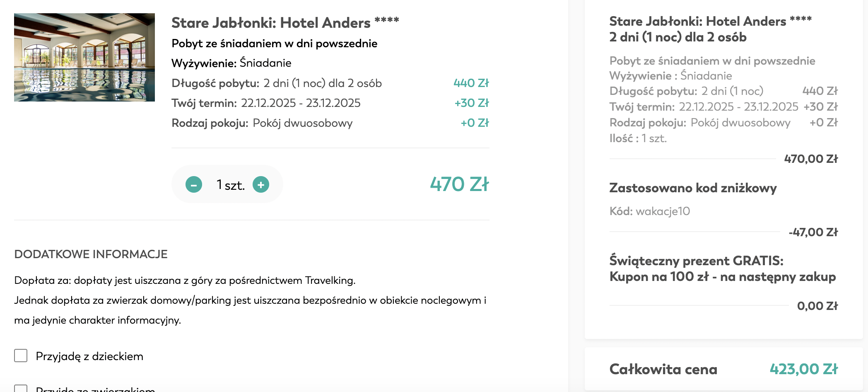Click the "DODATKOWE INFORMACJE" section heading

tap(91, 254)
